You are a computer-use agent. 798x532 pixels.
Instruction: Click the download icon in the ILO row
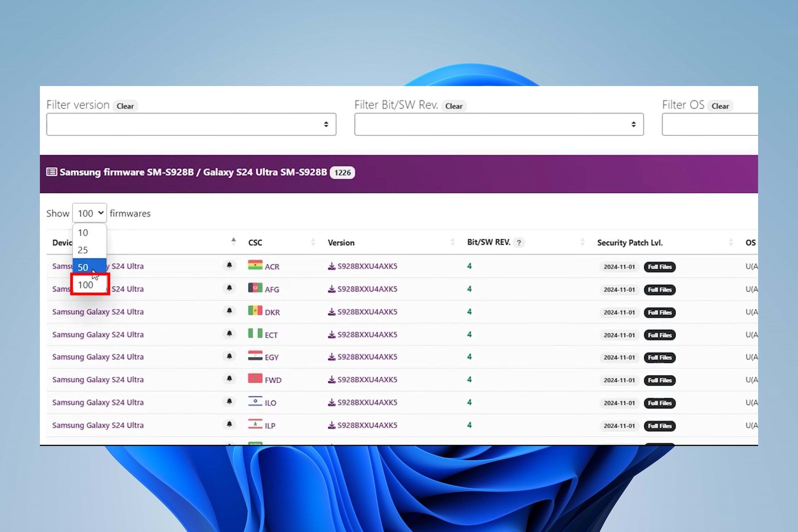click(x=332, y=402)
